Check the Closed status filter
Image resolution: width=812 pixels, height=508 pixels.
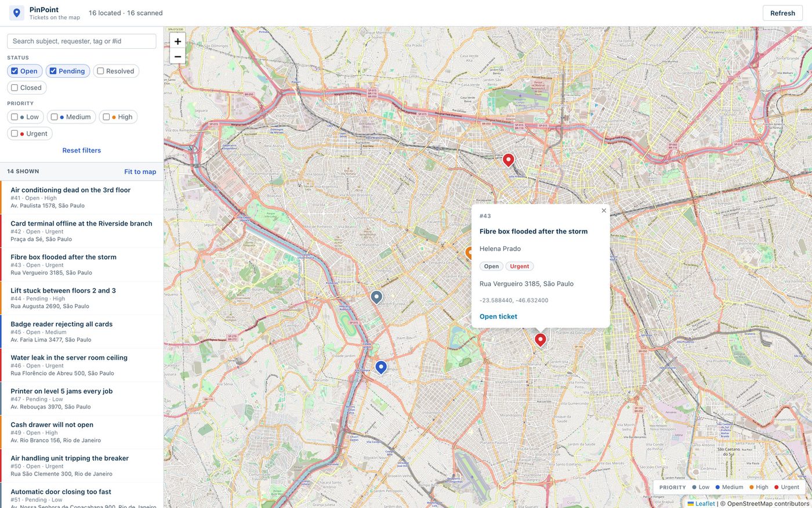14,88
